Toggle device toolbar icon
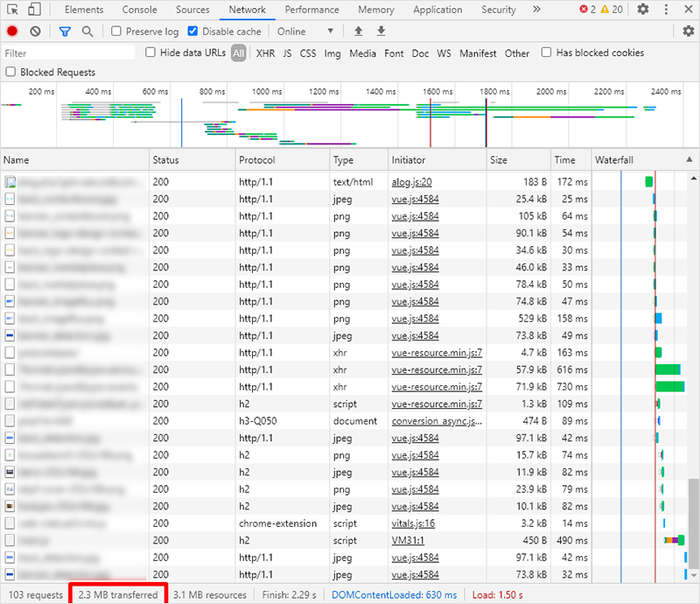Image resolution: width=700 pixels, height=604 pixels. pyautogui.click(x=33, y=10)
